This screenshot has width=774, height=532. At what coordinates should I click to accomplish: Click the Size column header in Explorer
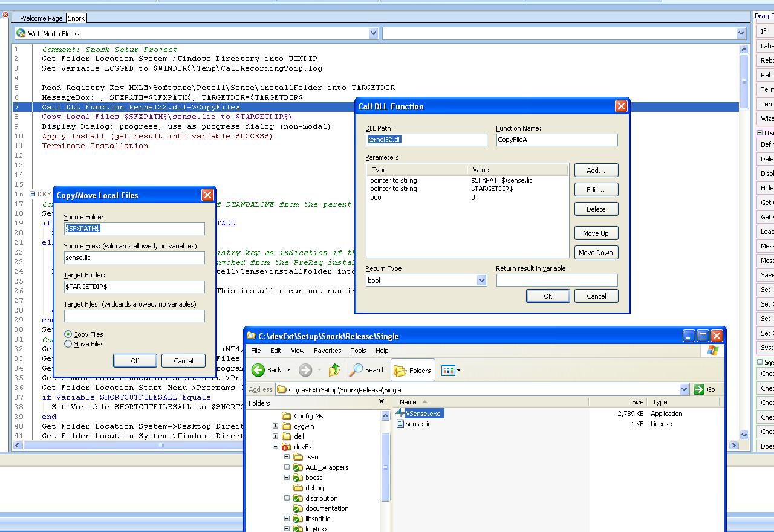(x=617, y=402)
